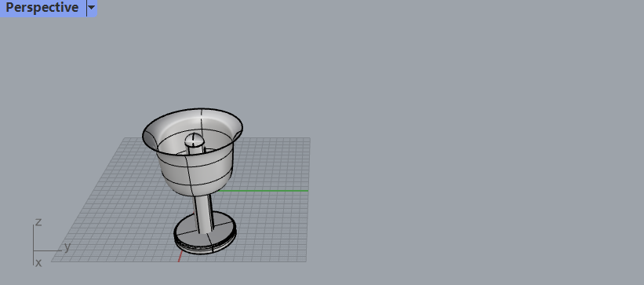
Task: Click the z label of world axes icon
Action: pos(38,222)
